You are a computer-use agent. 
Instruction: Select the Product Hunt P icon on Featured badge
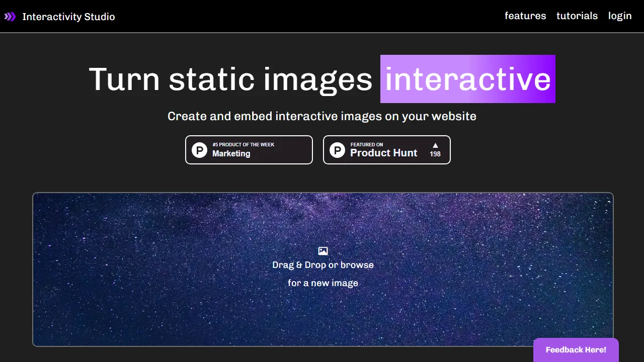coord(337,150)
